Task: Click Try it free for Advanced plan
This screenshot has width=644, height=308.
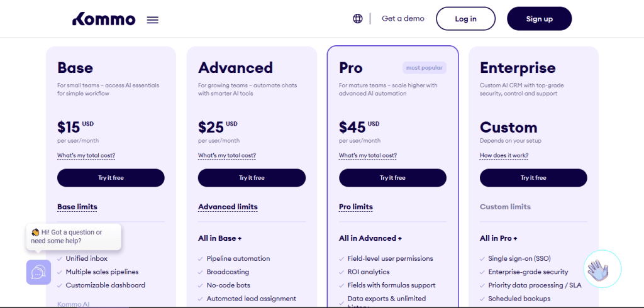Action: click(x=252, y=178)
